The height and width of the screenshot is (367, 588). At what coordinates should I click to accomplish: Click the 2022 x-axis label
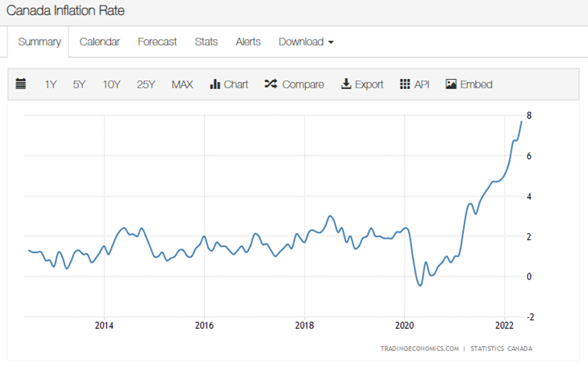pyautogui.click(x=504, y=325)
